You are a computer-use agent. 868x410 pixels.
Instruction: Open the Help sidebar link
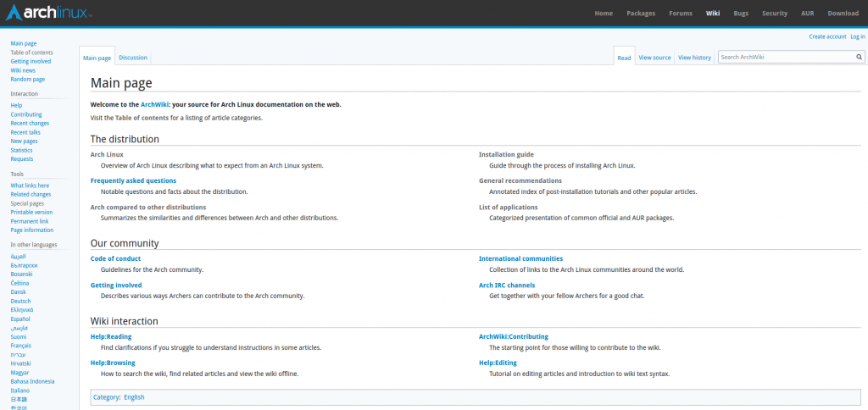click(16, 105)
